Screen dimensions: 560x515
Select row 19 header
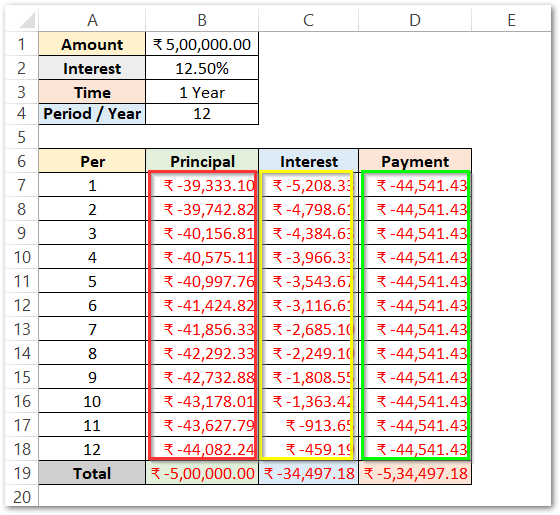[x=21, y=473]
